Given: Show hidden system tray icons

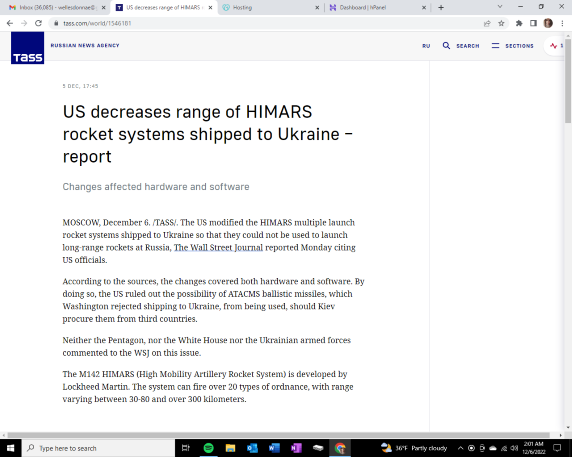Looking at the screenshot, I should pos(460,448).
